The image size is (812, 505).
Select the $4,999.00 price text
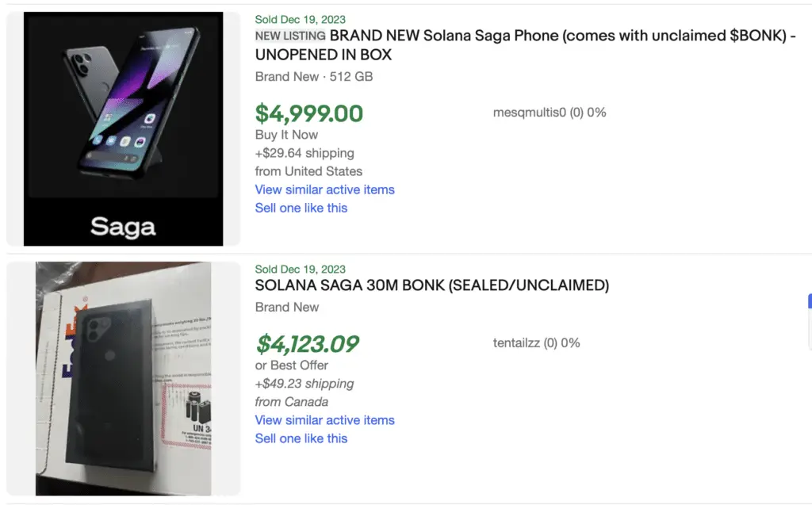pos(310,113)
